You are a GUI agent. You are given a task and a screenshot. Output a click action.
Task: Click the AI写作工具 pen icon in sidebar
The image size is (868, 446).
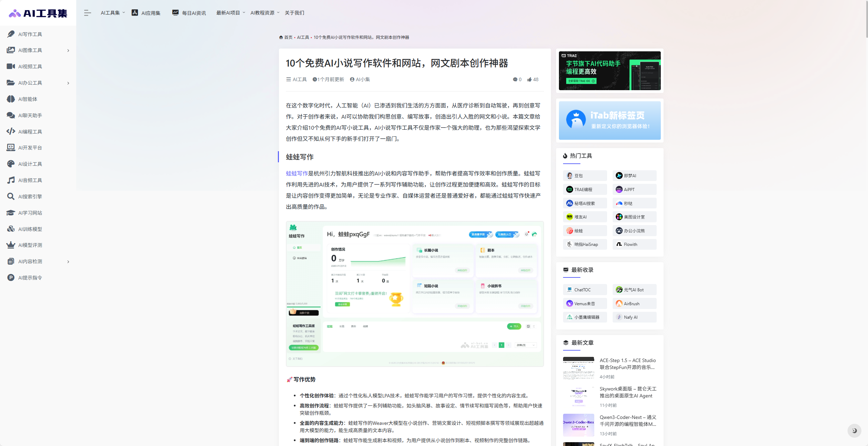tap(11, 34)
